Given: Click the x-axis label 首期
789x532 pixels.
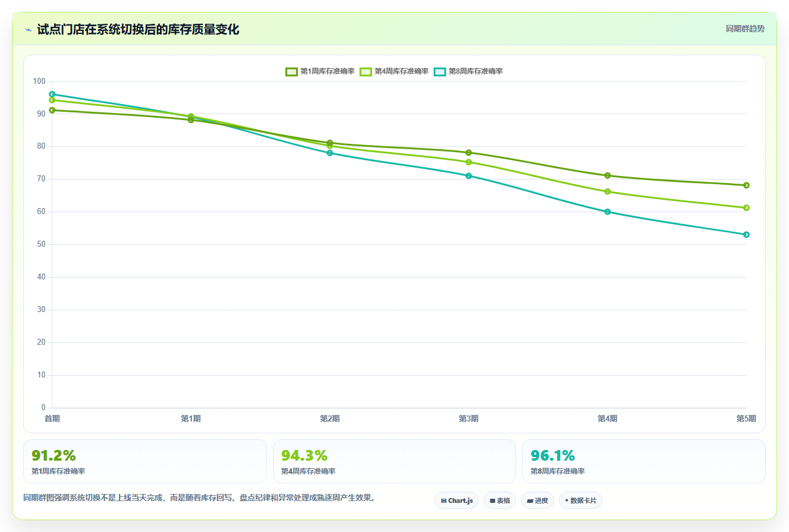Looking at the screenshot, I should 52,418.
